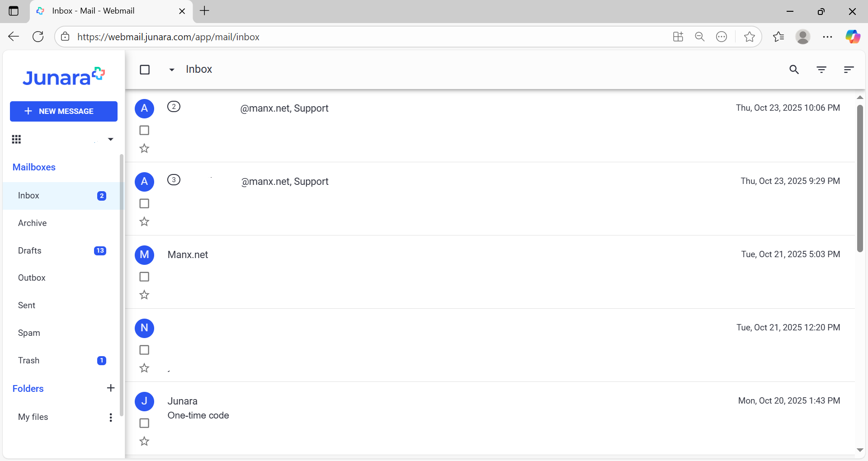Screen dimensions: 868x461
Task: Open the message filter icon
Action: [x=821, y=70]
